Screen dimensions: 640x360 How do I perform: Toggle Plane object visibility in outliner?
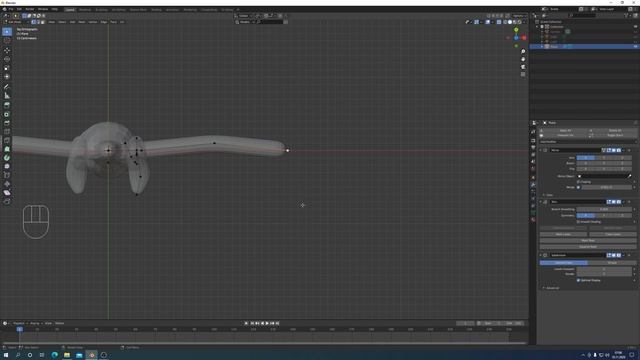(x=635, y=47)
